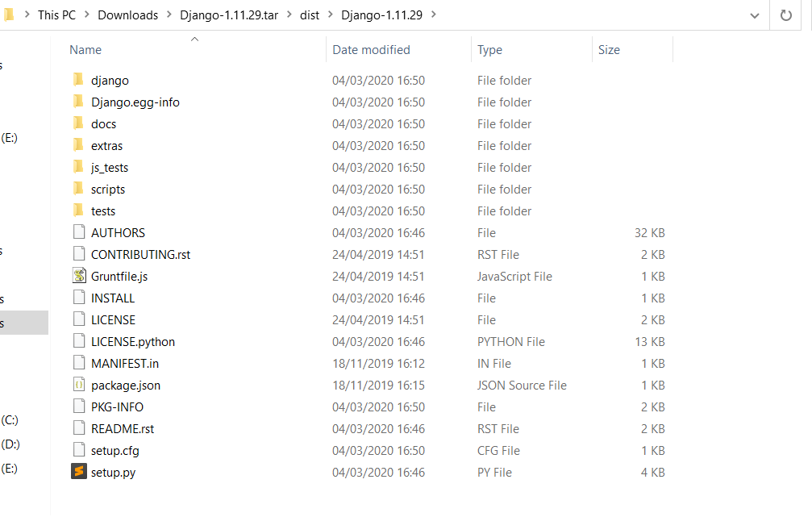Viewport: 812px width, 517px height.
Task: Click the extras folder icon
Action: 78,145
